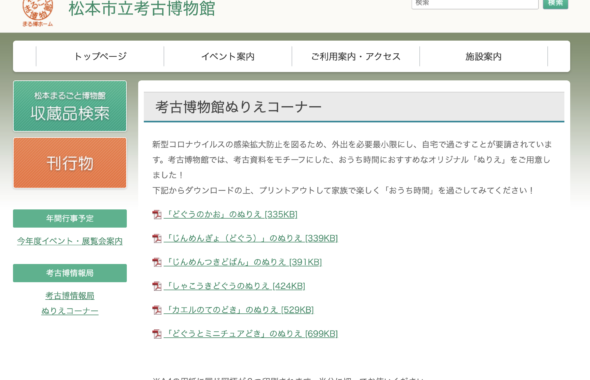The height and width of the screenshot is (380, 590).
Task: Click the 考古博物館ぬりえコーナー page heading
Action: (239, 107)
